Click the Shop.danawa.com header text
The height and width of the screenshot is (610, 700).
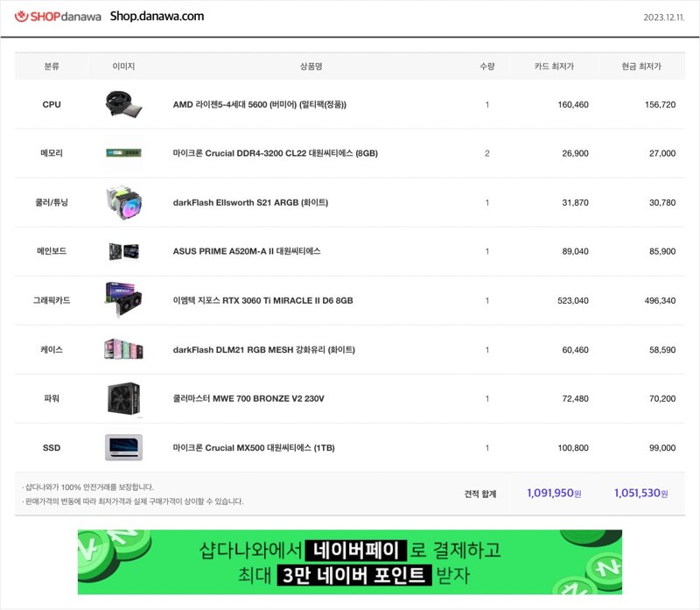point(157,17)
